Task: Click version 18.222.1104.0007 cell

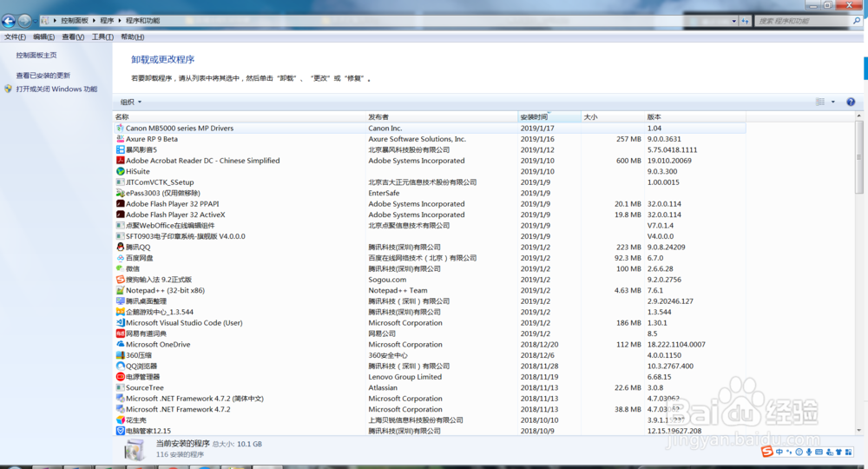Action: (676, 345)
